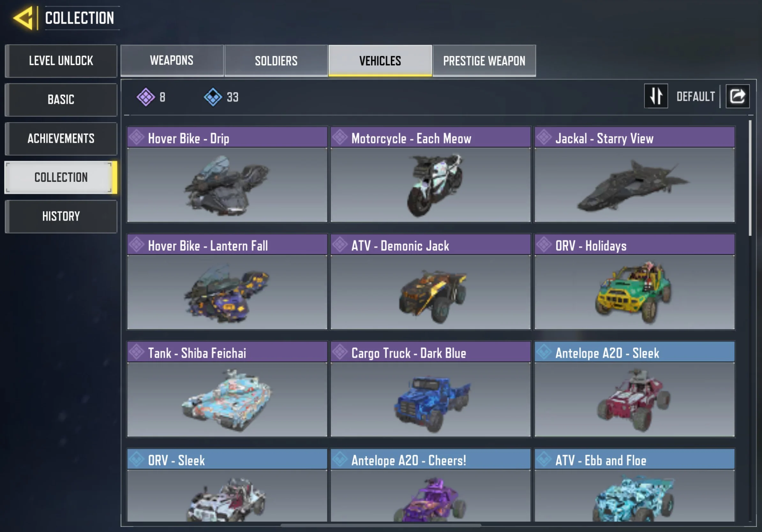Click the share export icon
Image resolution: width=762 pixels, height=532 pixels.
coord(737,96)
